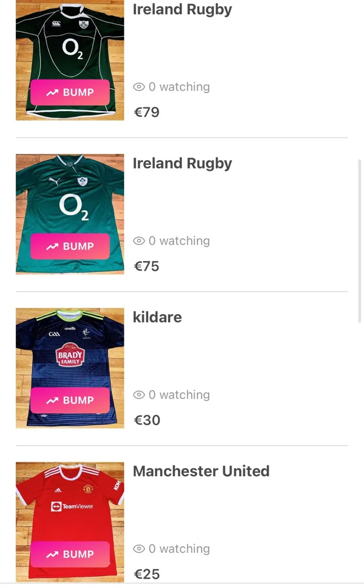Bump the €79 Ireland Rugby listing
364x588 pixels.
coord(70,92)
